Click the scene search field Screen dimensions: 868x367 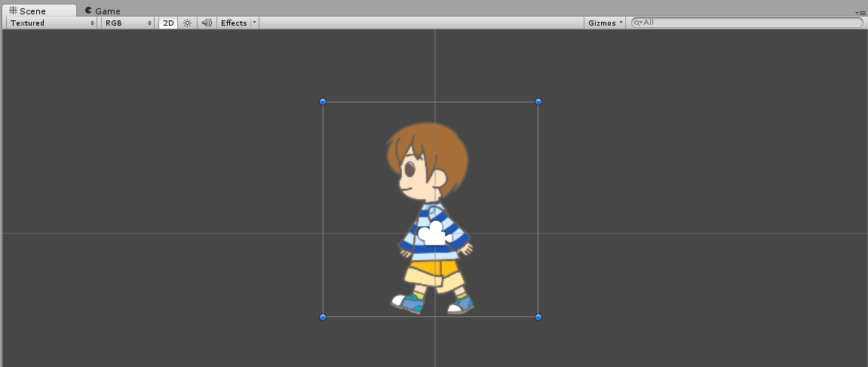point(747,23)
